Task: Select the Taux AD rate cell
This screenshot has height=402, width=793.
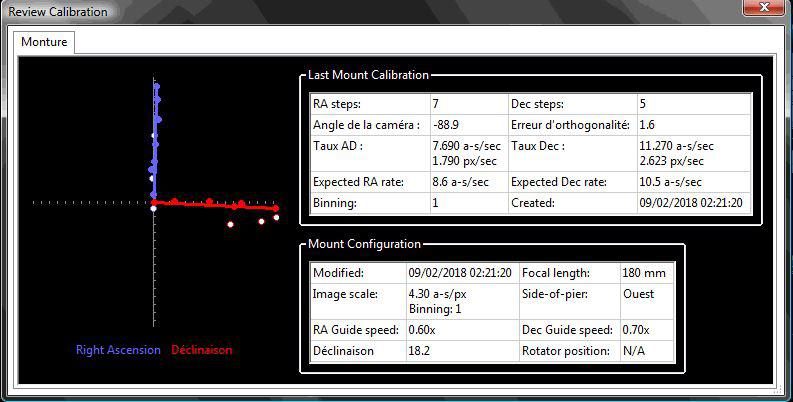Action: tap(469, 153)
